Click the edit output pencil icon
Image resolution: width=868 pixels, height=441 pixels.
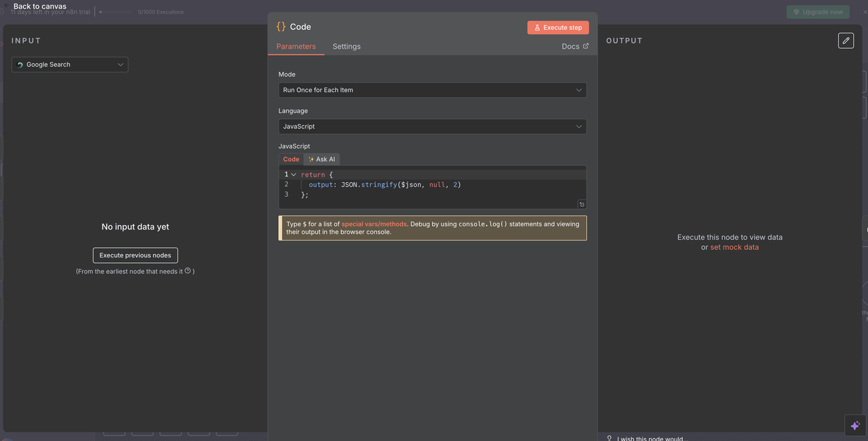pos(846,41)
